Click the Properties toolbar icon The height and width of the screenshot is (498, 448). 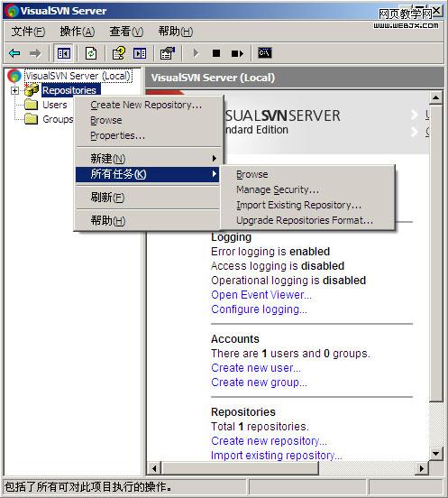pyautogui.click(x=168, y=53)
